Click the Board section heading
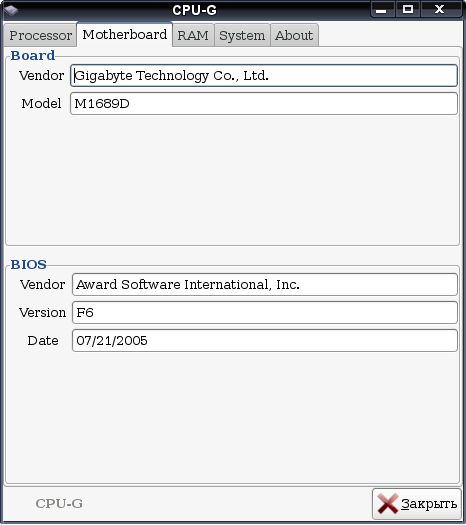Image resolution: width=466 pixels, height=525 pixels. 32,56
